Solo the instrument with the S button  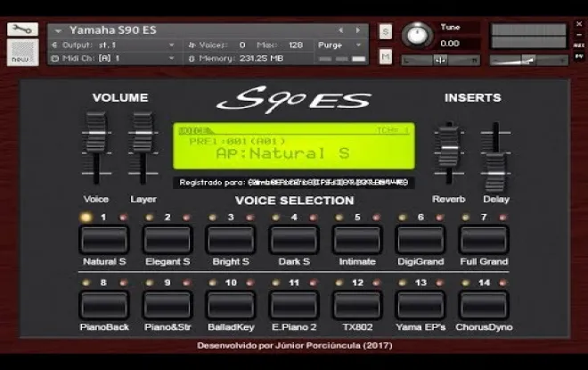click(x=386, y=31)
